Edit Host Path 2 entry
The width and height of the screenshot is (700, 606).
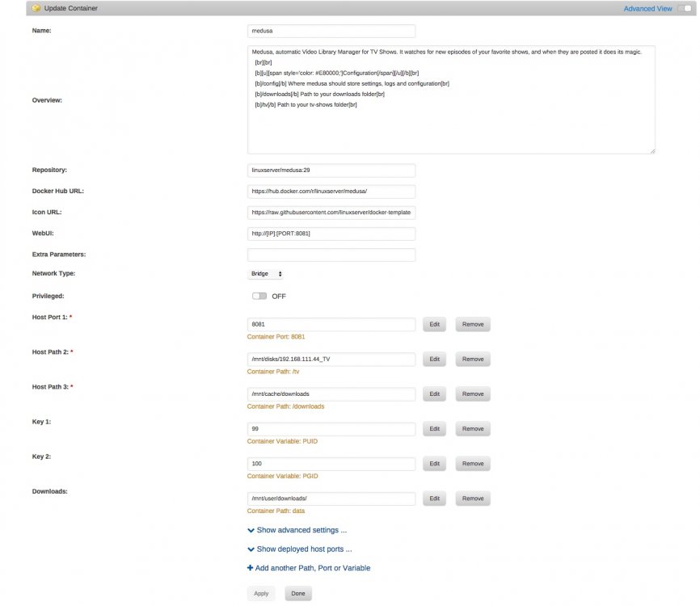point(434,360)
